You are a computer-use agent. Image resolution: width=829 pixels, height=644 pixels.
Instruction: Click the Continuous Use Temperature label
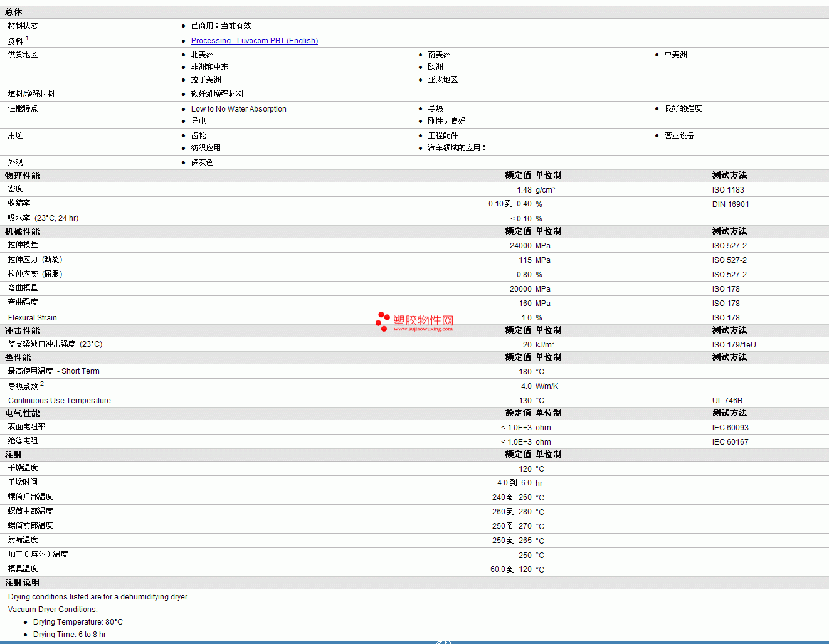pos(60,401)
